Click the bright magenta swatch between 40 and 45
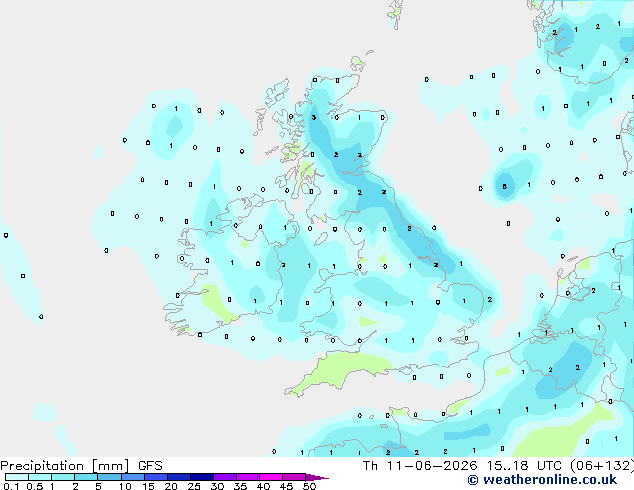The height and width of the screenshot is (490, 634). [271, 477]
